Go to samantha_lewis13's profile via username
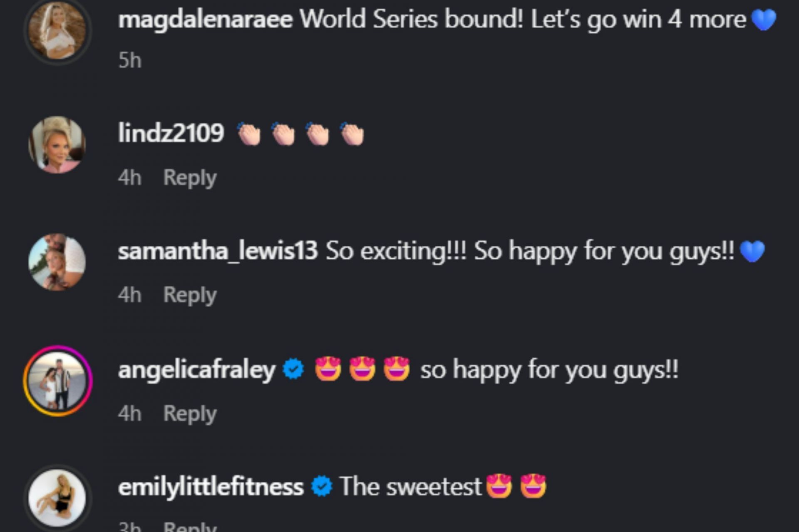The height and width of the screenshot is (532, 799). pyautogui.click(x=218, y=251)
